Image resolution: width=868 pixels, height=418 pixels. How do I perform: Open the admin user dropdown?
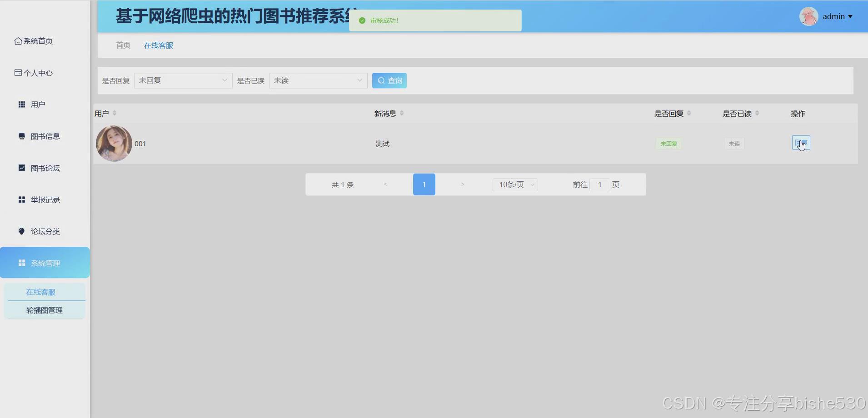tap(838, 16)
